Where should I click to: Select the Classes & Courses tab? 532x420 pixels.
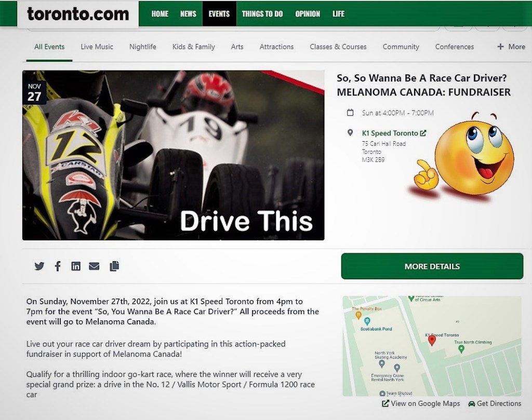[338, 47]
